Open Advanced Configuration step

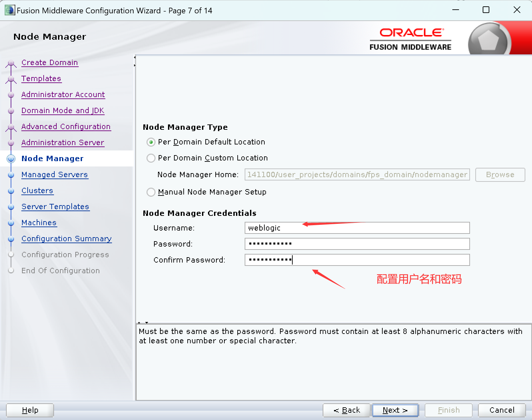[x=66, y=127]
